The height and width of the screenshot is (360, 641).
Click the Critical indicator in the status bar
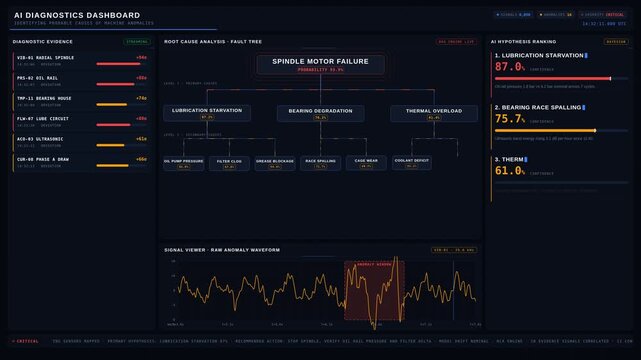pos(25,341)
